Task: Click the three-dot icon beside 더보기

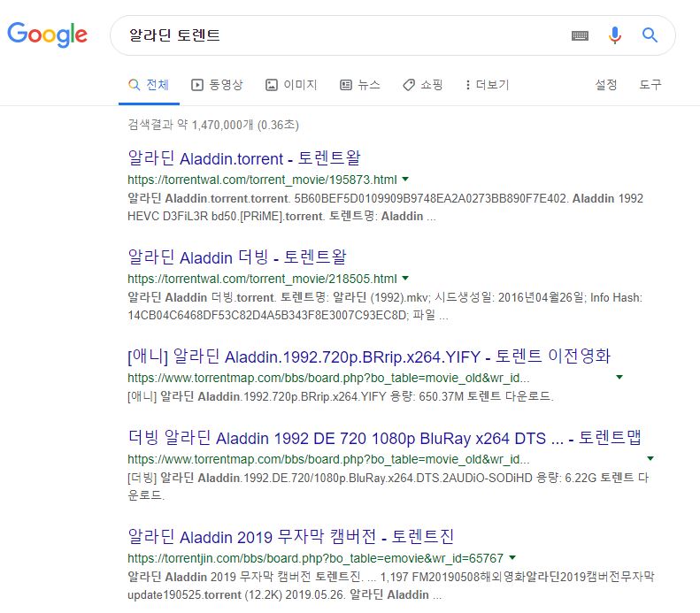Action: 468,85
